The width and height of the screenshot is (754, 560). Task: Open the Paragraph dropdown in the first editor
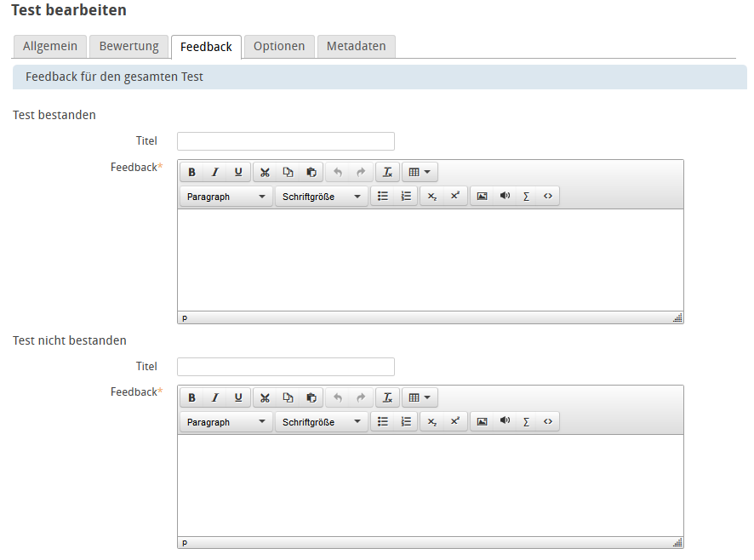point(226,197)
